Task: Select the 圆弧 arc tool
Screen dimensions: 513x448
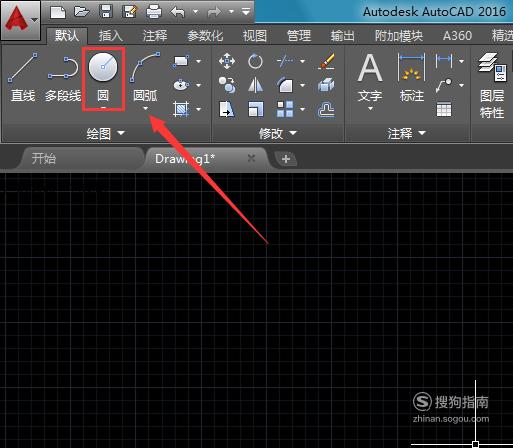Action: 145,77
